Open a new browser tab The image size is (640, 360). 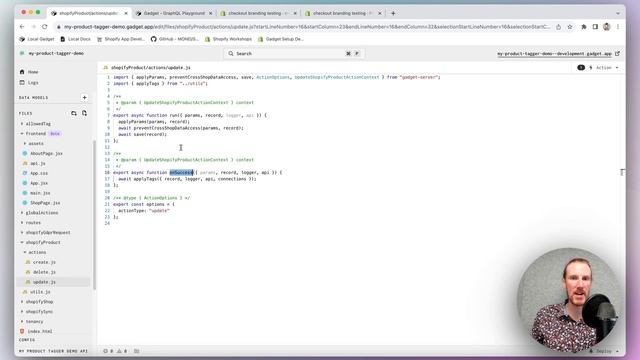point(393,13)
